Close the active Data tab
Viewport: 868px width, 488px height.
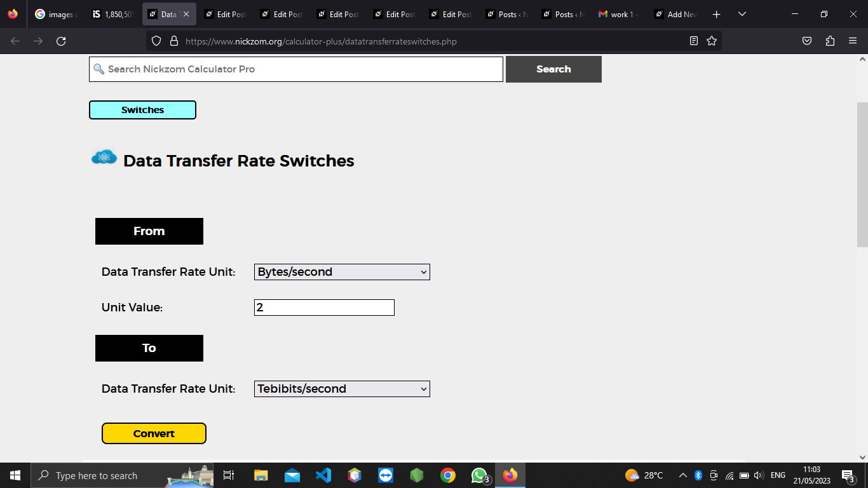[186, 14]
